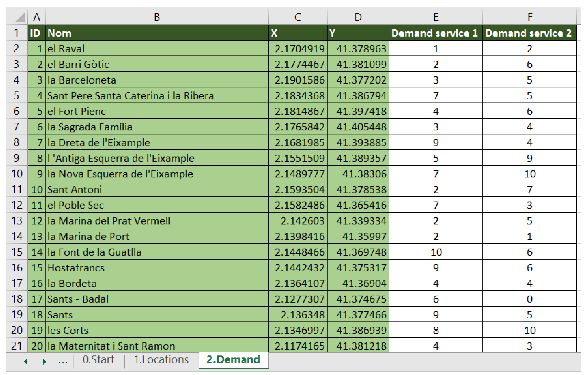The height and width of the screenshot is (375, 588).
Task: Select the cell el Raval
Action: point(157,48)
